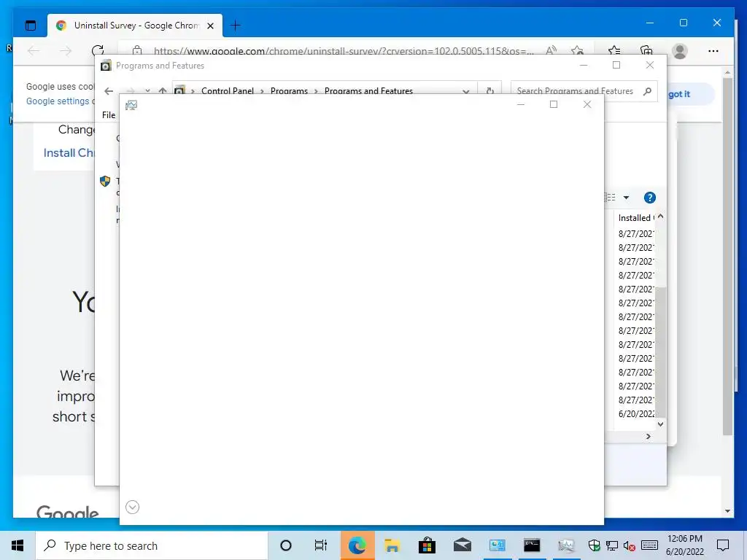This screenshot has height=560, width=747.
Task: Select the Uninstall Survey - Google Chrome tab
Action: (135, 26)
